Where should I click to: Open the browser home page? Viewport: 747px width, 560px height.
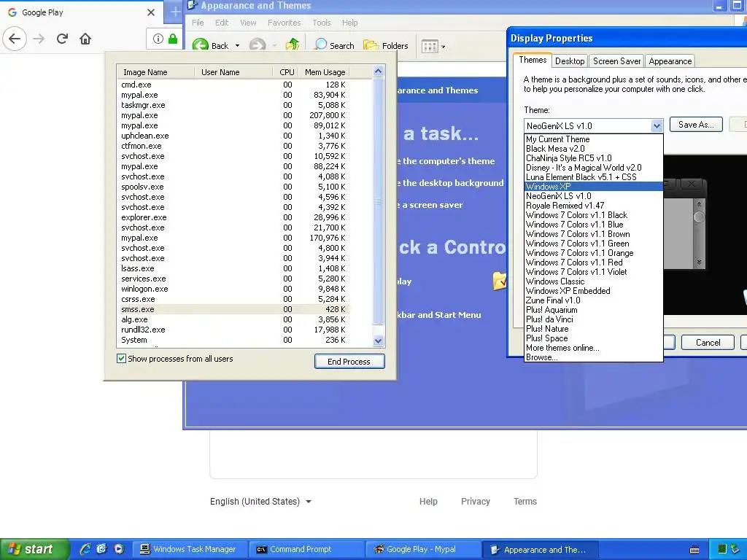tap(85, 39)
